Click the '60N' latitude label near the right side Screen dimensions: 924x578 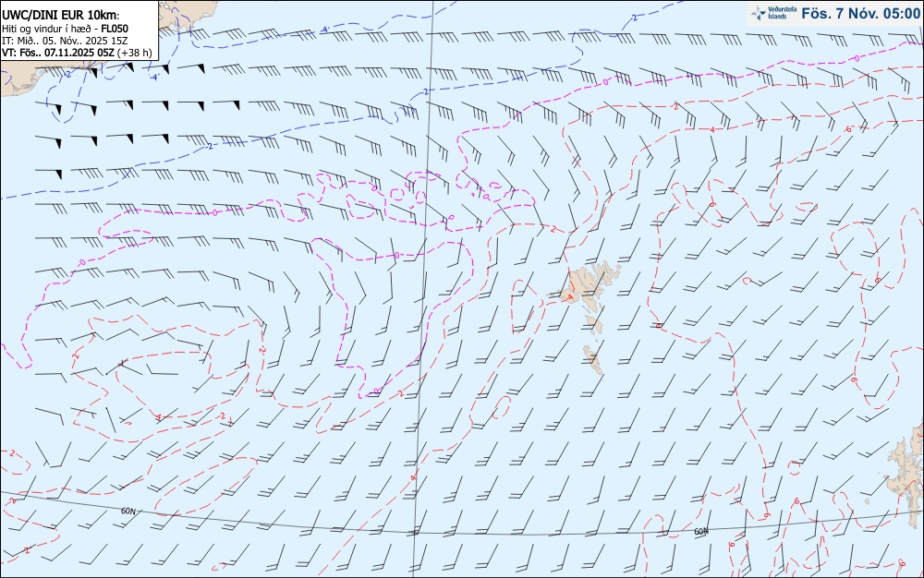[701, 532]
